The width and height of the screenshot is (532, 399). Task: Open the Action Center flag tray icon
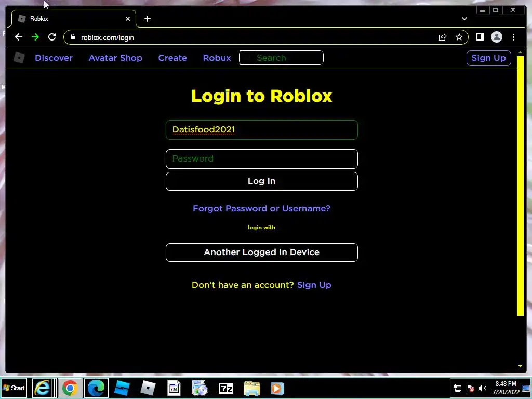470,388
